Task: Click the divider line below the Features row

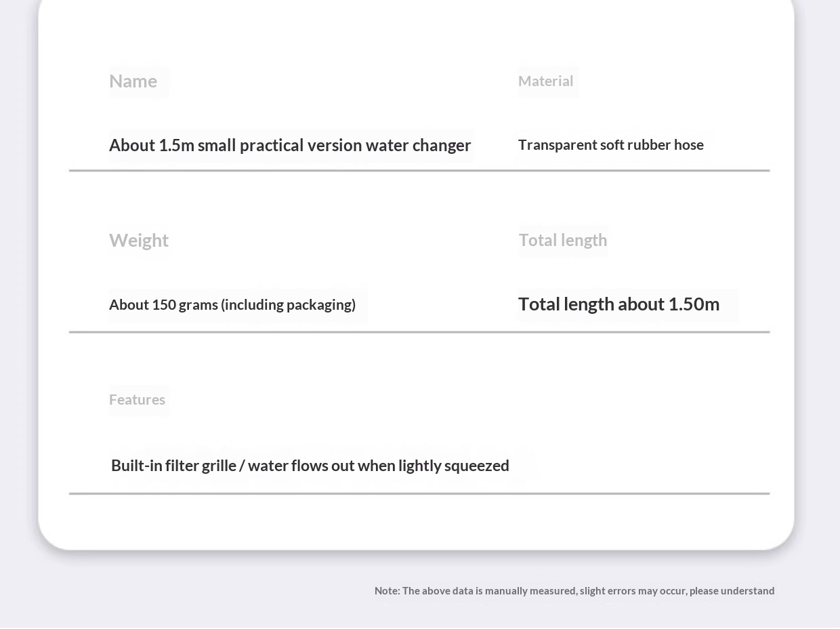Action: (419, 493)
